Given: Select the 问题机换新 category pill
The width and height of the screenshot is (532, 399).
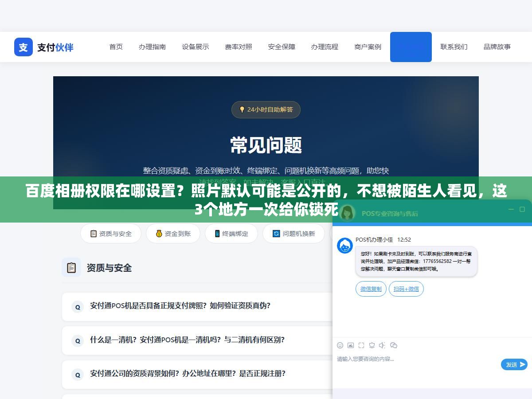Looking at the screenshot, I should coord(294,234).
